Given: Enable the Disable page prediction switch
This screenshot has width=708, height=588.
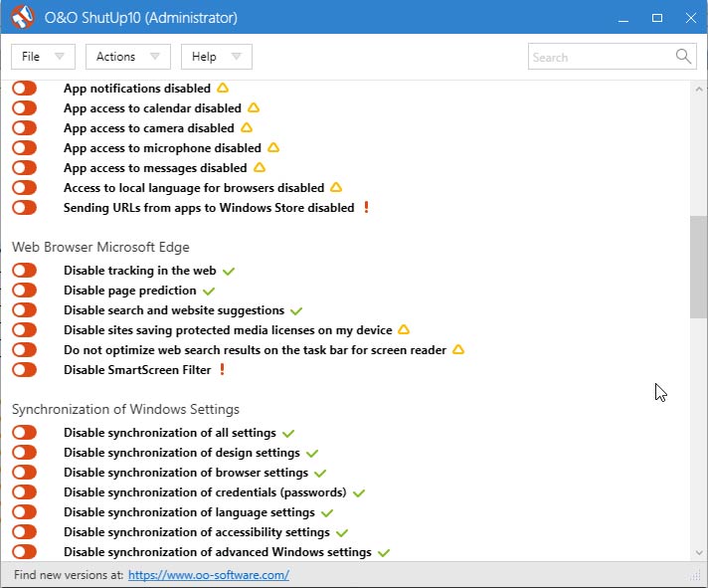Looking at the screenshot, I should (25, 290).
